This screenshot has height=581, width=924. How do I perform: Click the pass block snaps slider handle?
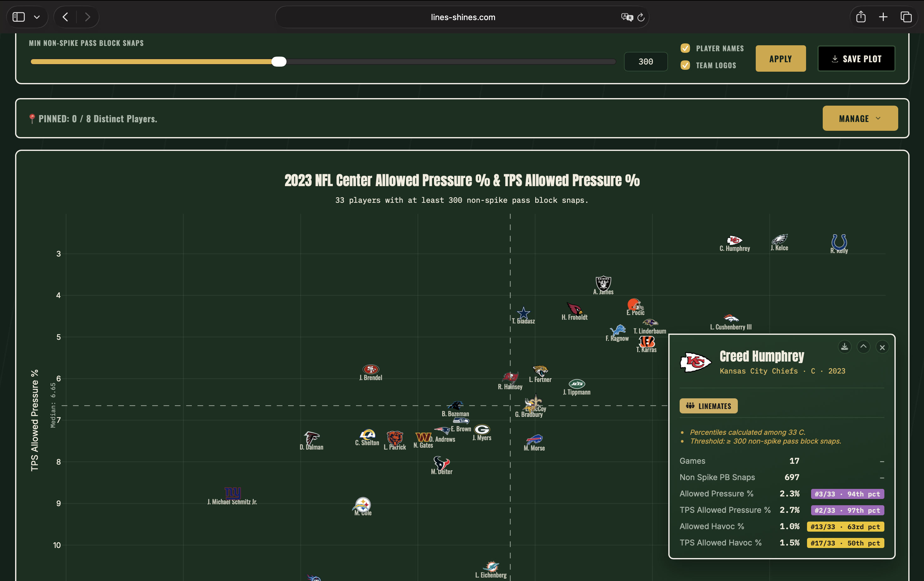click(279, 61)
